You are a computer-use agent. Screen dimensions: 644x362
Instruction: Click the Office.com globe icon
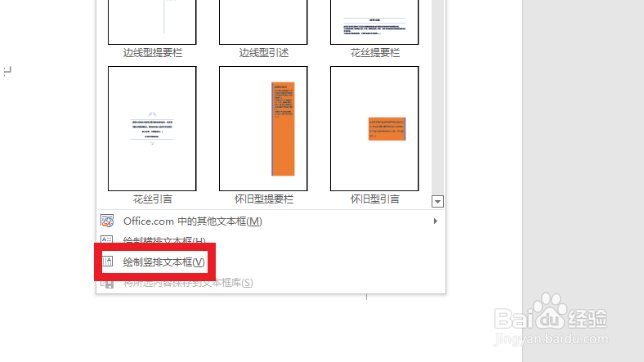(x=107, y=221)
